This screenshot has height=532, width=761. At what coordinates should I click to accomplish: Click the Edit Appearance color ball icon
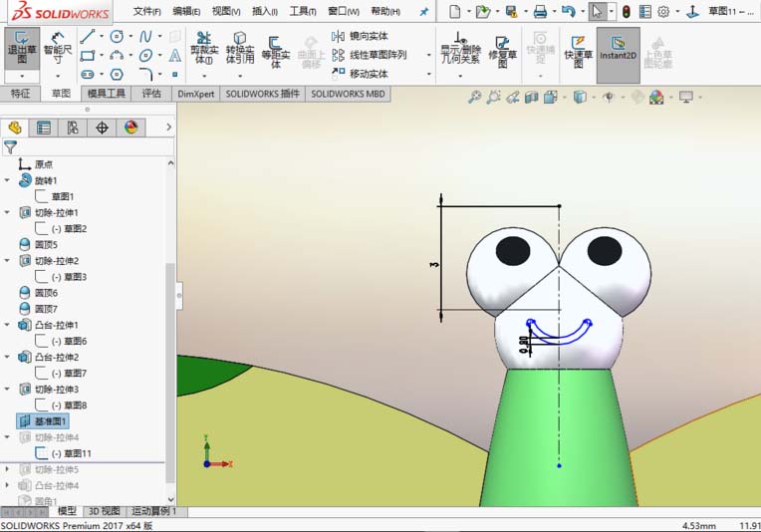(x=656, y=97)
